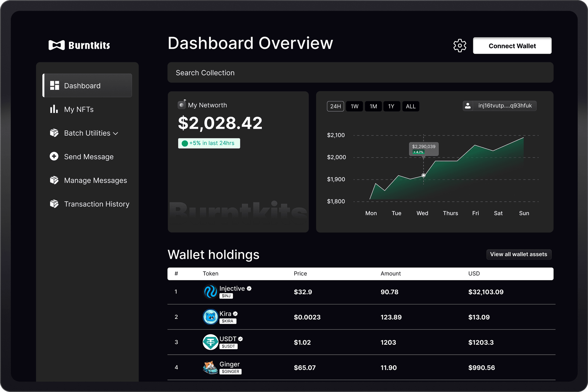Click the chart data point marker on Wednesday
This screenshot has width=588, height=392.
[x=423, y=175]
